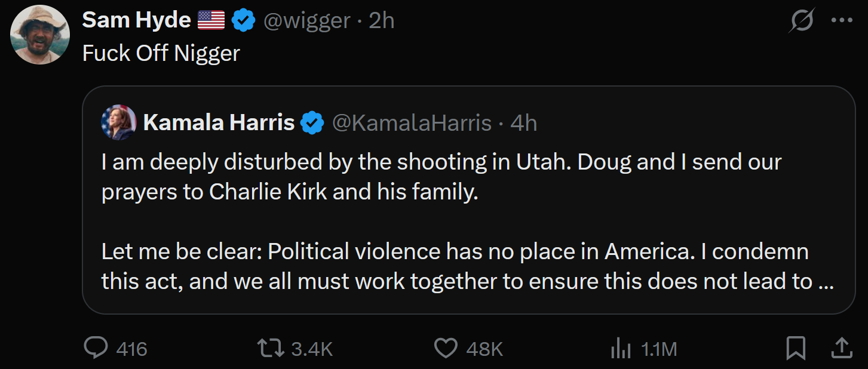Open the post's 2h timestamp link

coord(382,21)
